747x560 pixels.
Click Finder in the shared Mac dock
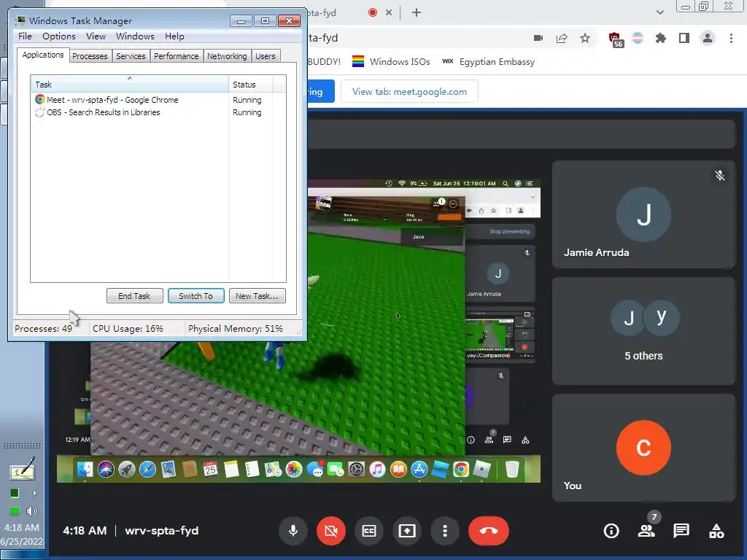click(85, 469)
